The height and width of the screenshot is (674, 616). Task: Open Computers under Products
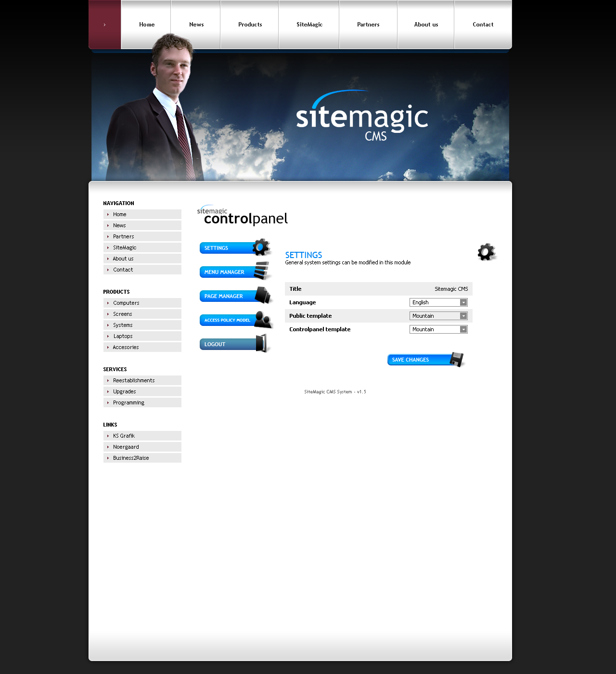tap(142, 303)
